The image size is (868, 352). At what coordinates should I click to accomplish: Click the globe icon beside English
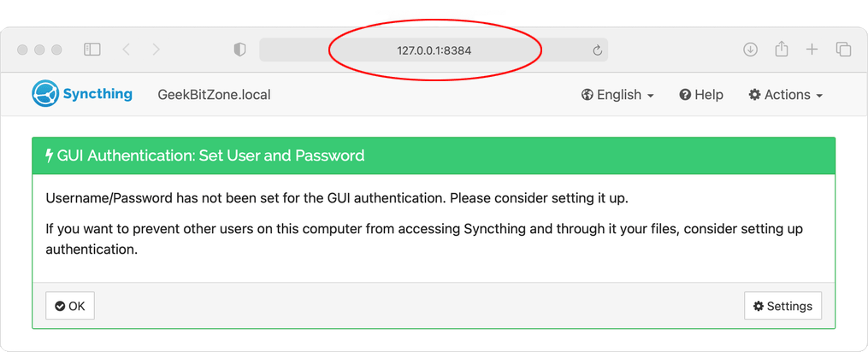pos(587,95)
